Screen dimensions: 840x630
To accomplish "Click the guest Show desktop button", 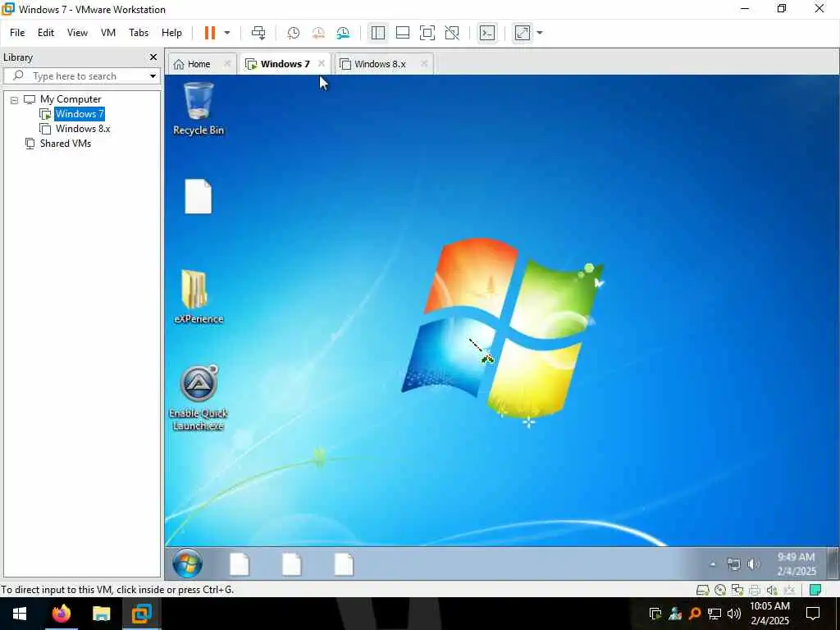I will click(833, 564).
